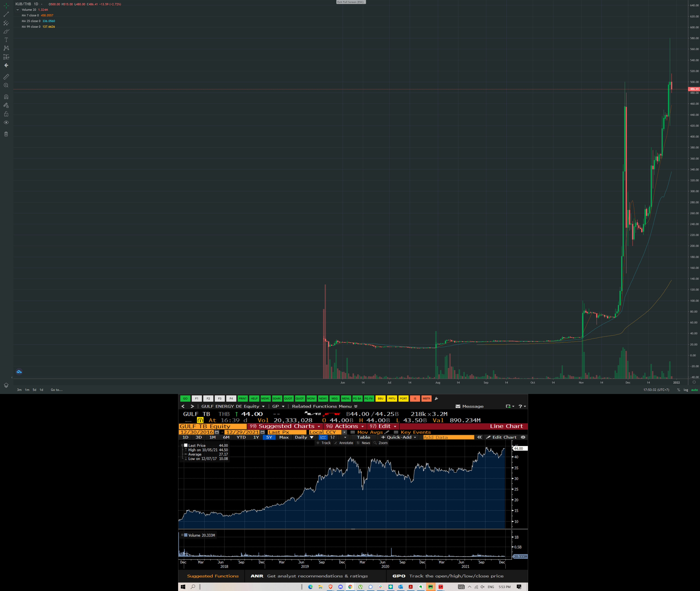Open the Go to date option

(x=57, y=390)
